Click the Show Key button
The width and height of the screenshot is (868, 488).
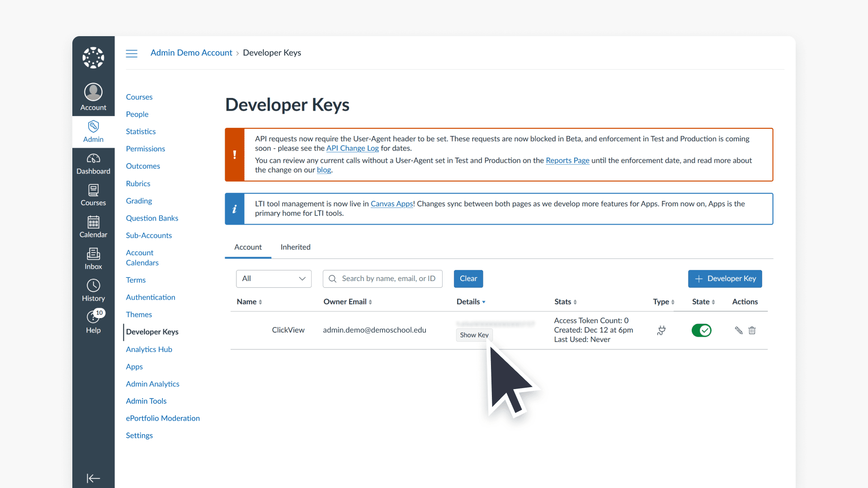click(473, 335)
